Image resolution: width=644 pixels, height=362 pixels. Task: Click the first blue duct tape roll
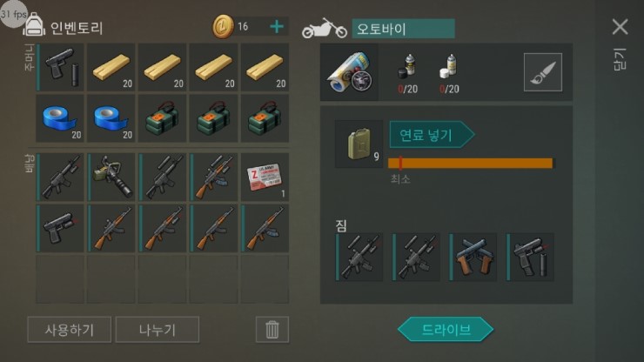60,118
